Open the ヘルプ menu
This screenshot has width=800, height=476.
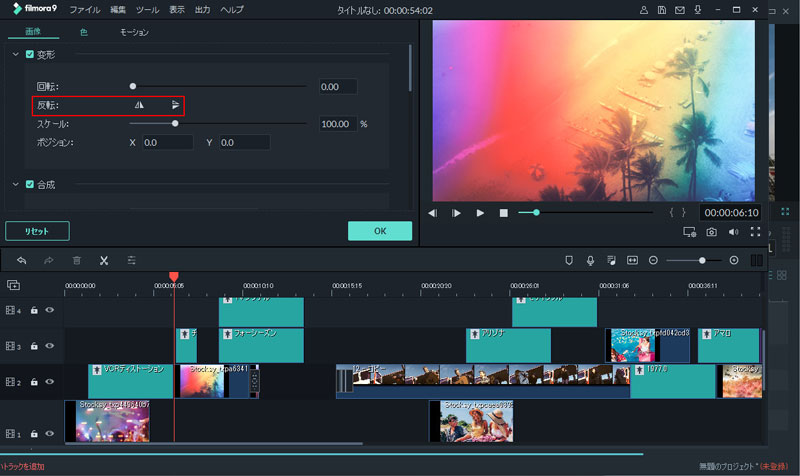coord(232,10)
